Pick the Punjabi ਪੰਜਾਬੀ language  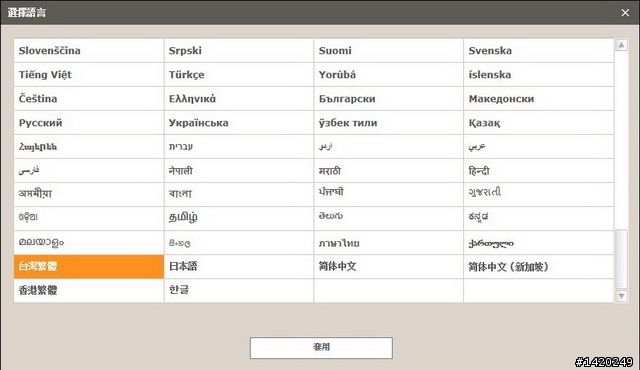click(x=389, y=195)
